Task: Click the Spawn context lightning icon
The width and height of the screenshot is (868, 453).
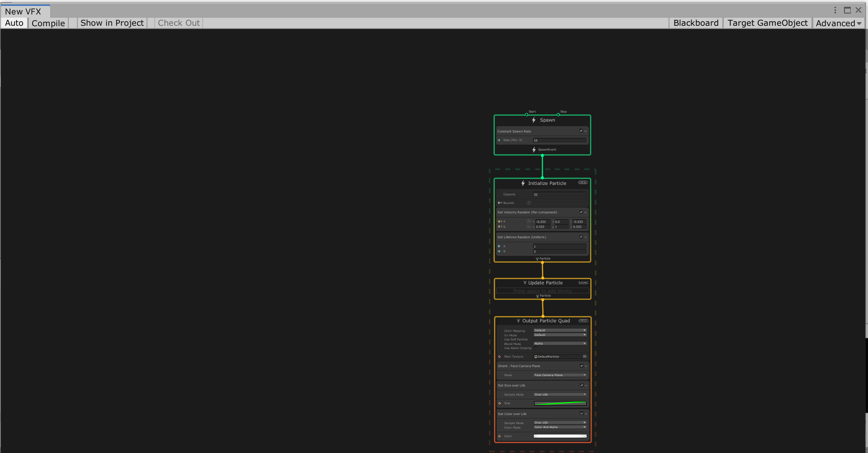Action: (534, 120)
